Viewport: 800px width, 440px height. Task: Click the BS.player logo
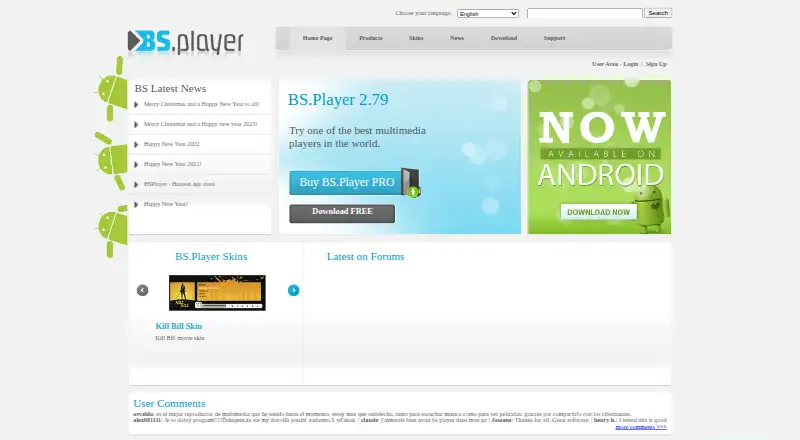pos(186,42)
